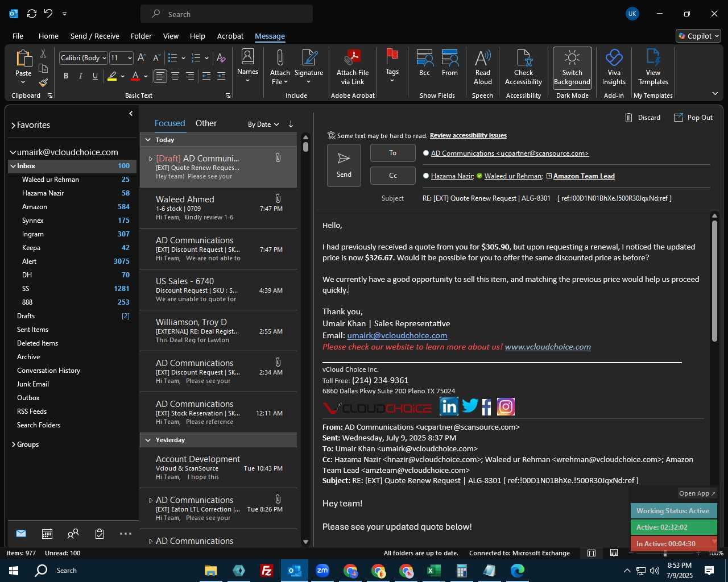Toggle Underline formatting
The width and height of the screenshot is (728, 582).
pos(95,76)
